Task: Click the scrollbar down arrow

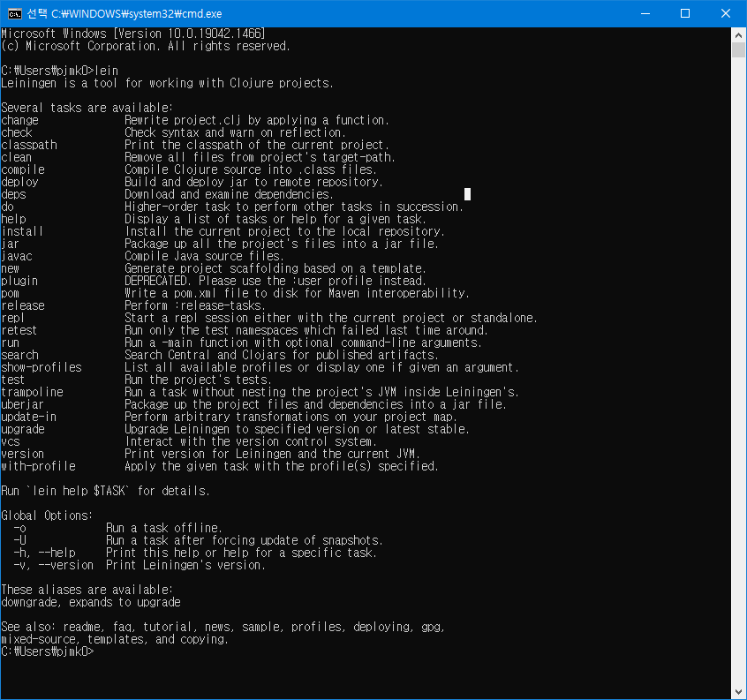Action: pos(738,692)
